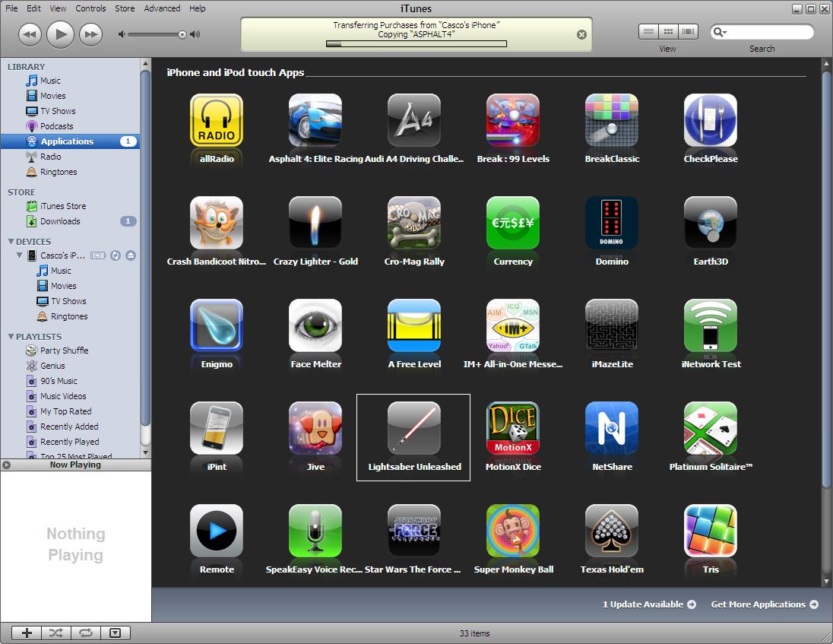This screenshot has width=833, height=644.
Task: Select the iNetwork Test app icon
Action: 711,325
